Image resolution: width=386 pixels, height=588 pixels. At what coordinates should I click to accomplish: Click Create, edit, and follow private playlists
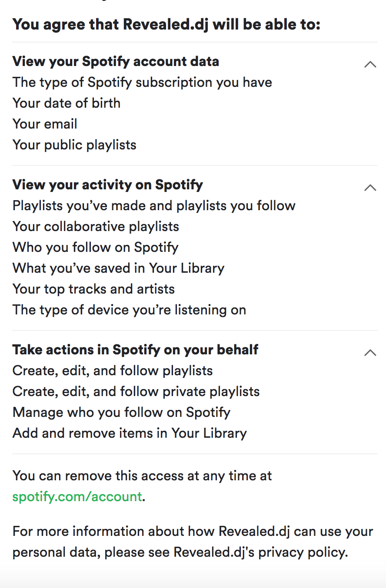(136, 391)
